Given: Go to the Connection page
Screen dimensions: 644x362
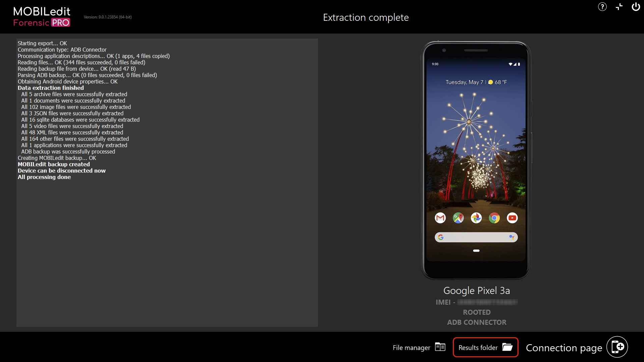Looking at the screenshot, I should point(564,348).
